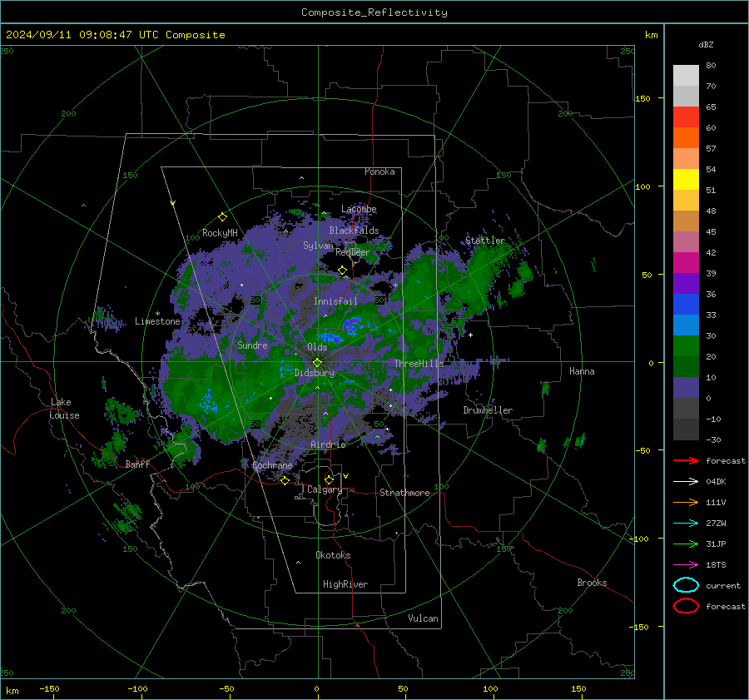
Task: Click the RockyMH label
Action: tap(220, 233)
